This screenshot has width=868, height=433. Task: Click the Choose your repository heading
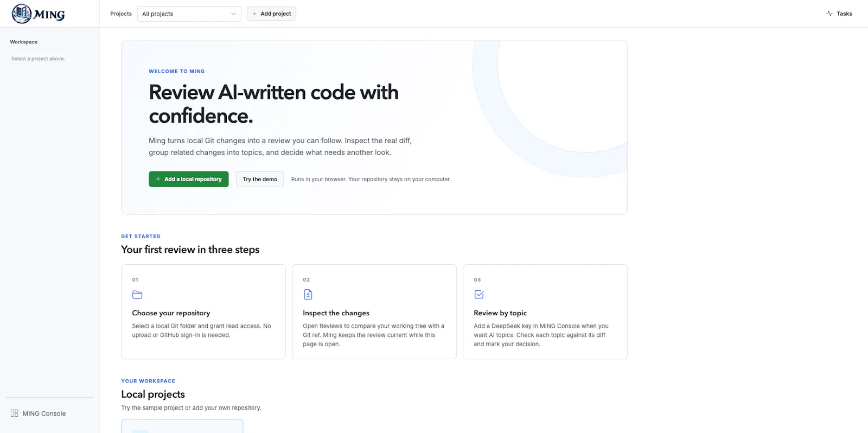point(171,313)
